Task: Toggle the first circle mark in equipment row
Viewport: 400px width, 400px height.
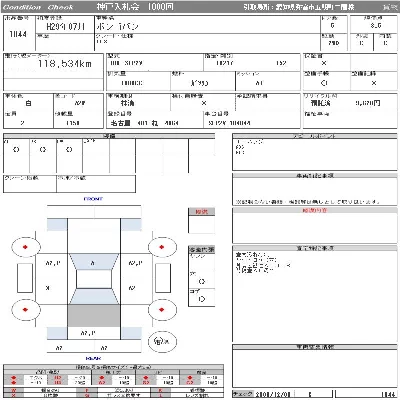Action: [x=16, y=150]
